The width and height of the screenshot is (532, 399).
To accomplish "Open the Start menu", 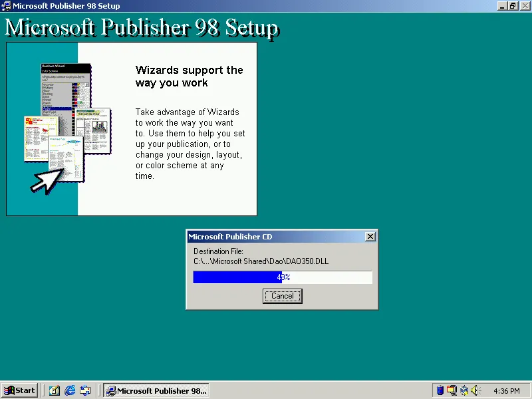I will coord(19,390).
